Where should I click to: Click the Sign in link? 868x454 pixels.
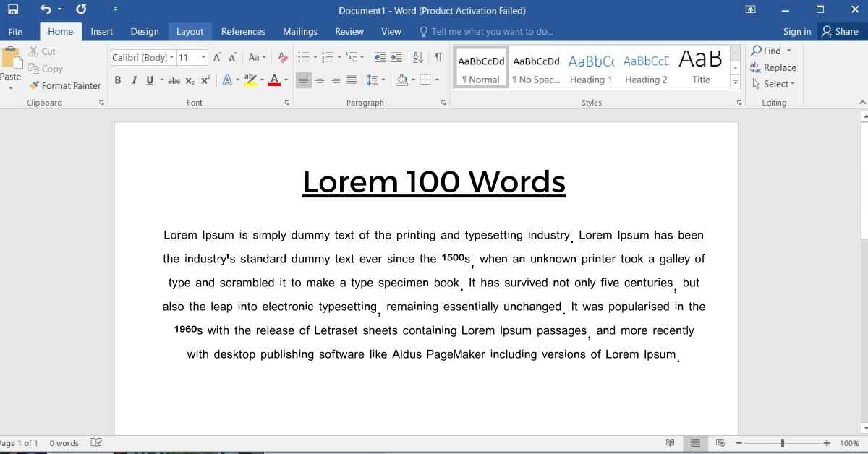click(796, 31)
